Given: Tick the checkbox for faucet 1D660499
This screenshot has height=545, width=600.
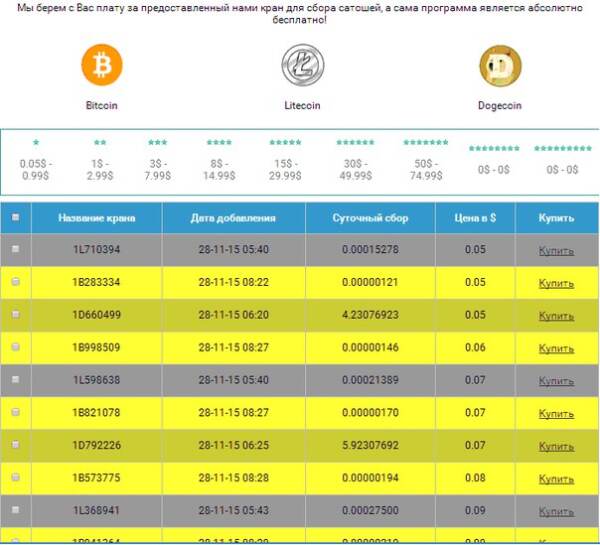Looking at the screenshot, I should point(16,315).
